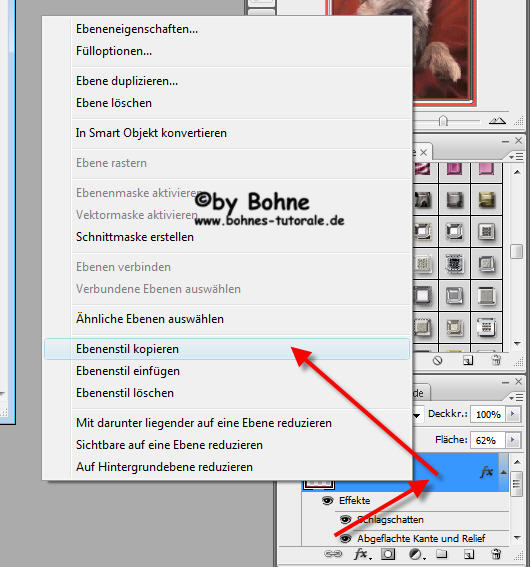Delete layer using the trash icon
Viewport: 530px width, 567px height.
coord(497,554)
